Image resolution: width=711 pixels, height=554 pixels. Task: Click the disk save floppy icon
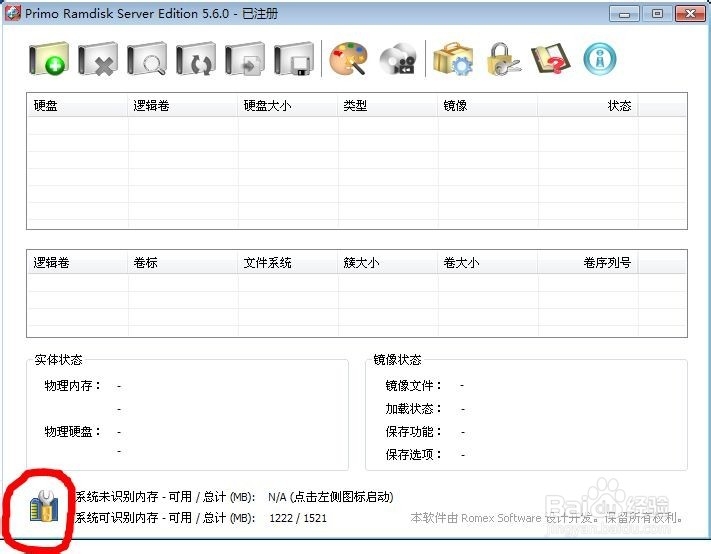point(294,59)
